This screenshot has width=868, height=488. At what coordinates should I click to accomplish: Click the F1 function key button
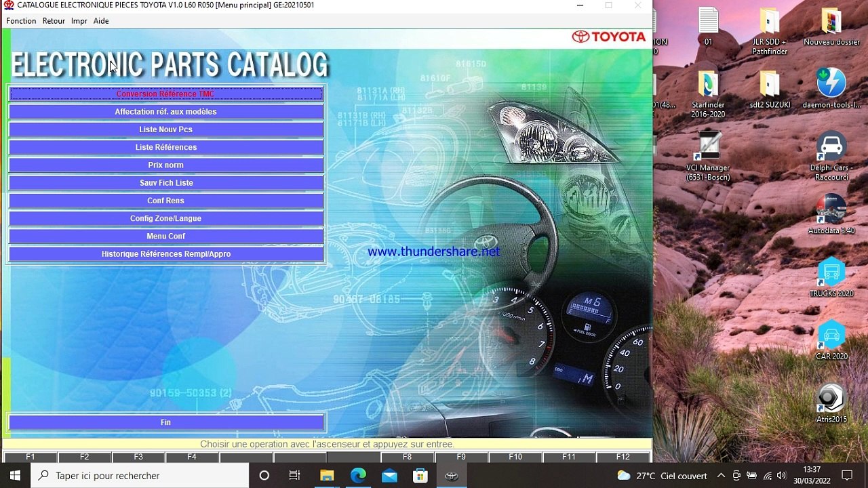[x=31, y=457]
